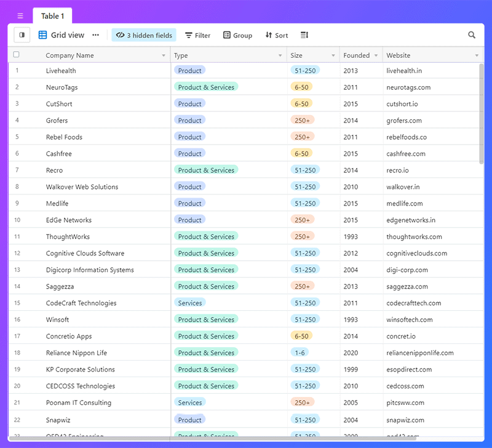Click the Product & Services tag for Recro
The width and height of the screenshot is (492, 448).
(206, 170)
